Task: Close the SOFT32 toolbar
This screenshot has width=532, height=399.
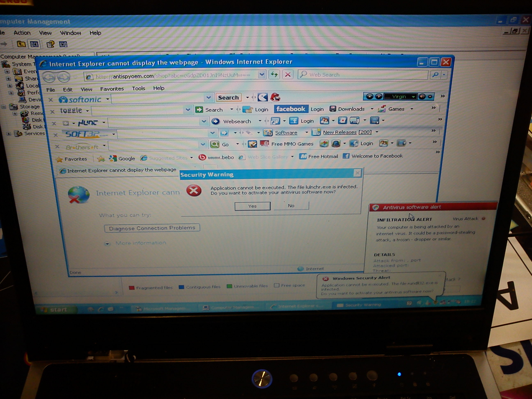Action: pos(56,135)
